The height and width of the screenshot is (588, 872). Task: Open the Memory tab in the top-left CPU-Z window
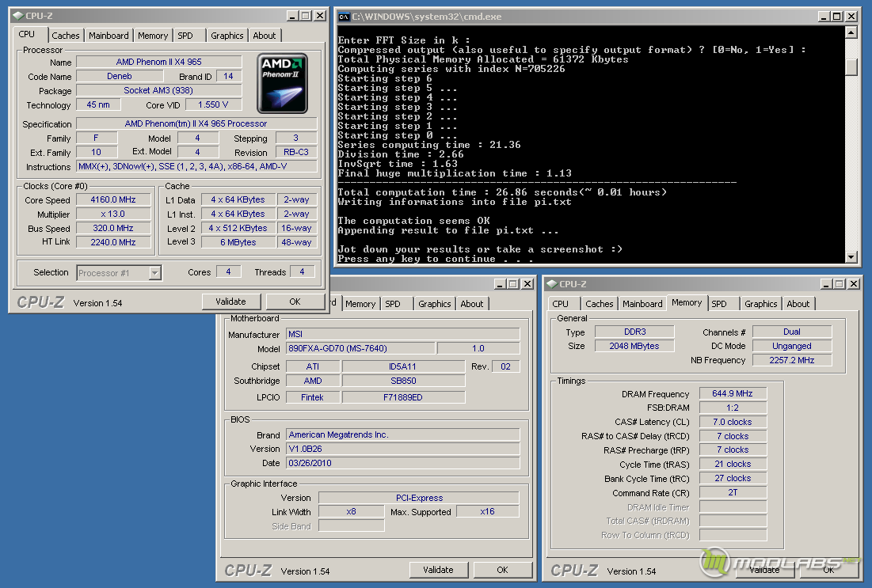point(153,36)
